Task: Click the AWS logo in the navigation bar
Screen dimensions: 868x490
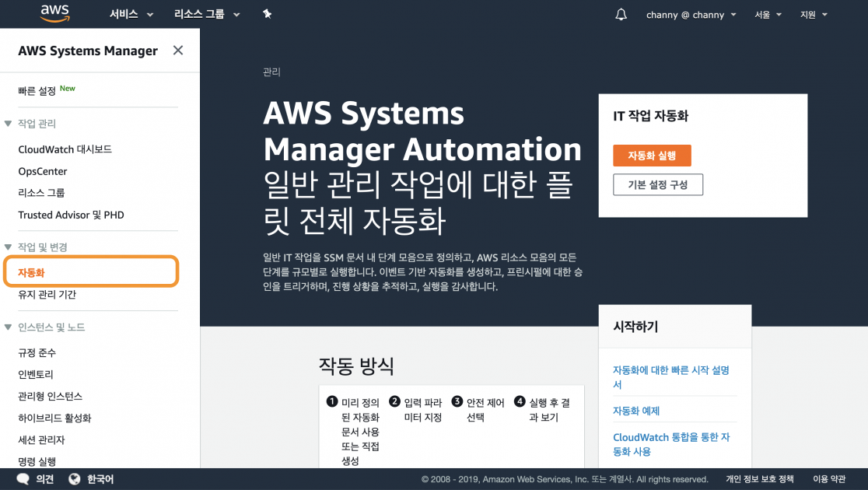Action: [x=54, y=13]
